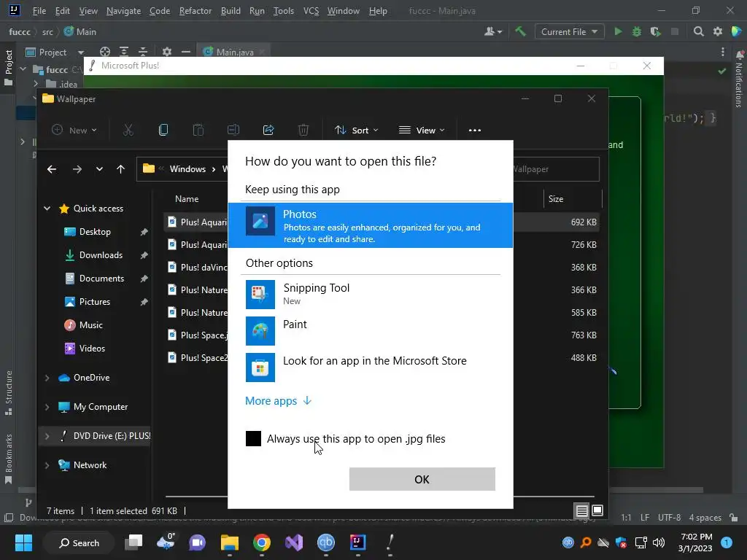Go back in Explorer navigation
The height and width of the screenshot is (560, 747).
point(52,169)
